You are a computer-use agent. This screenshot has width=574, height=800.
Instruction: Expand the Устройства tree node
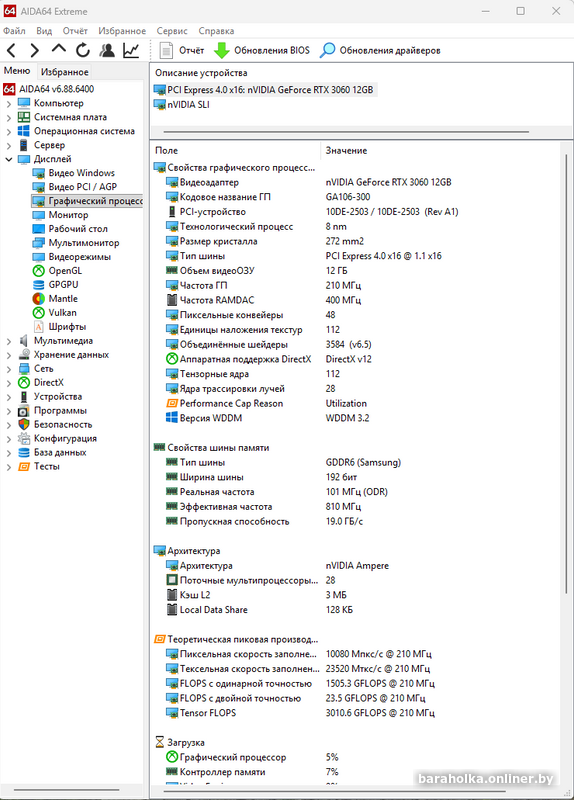point(9,396)
